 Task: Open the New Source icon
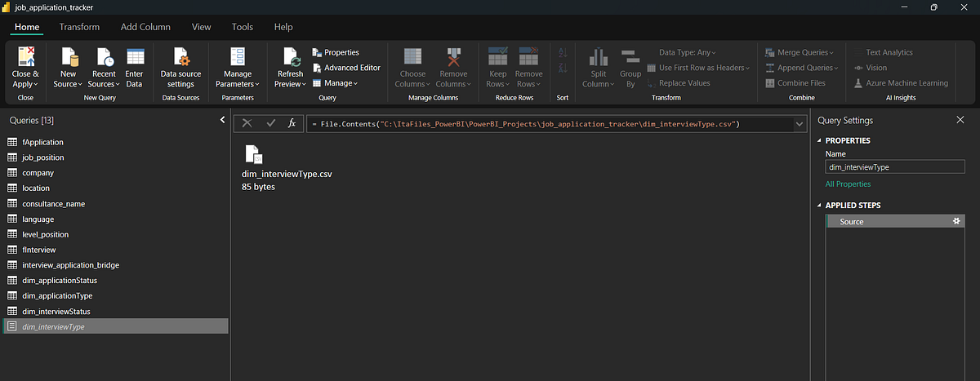(69, 57)
